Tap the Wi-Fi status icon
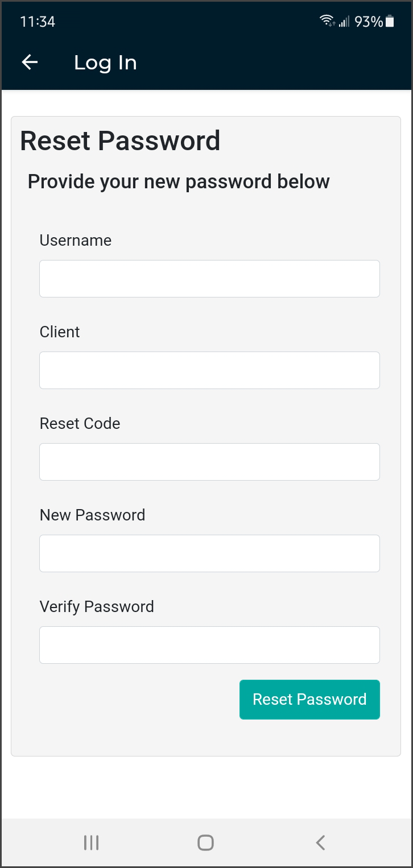 (x=328, y=22)
